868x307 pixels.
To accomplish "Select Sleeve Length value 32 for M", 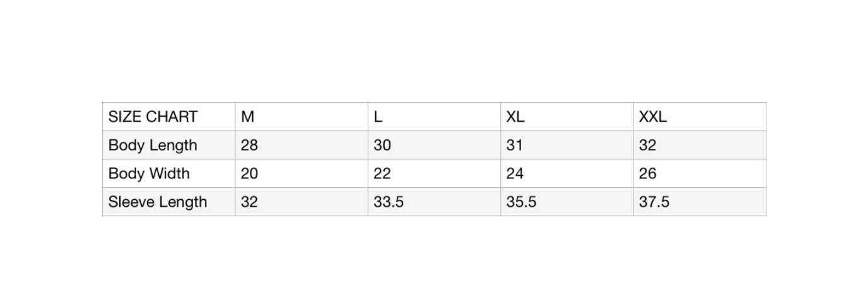I will coord(249,202).
